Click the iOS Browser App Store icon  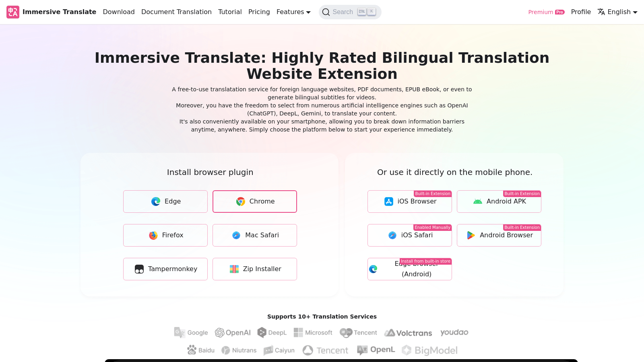pos(389,202)
